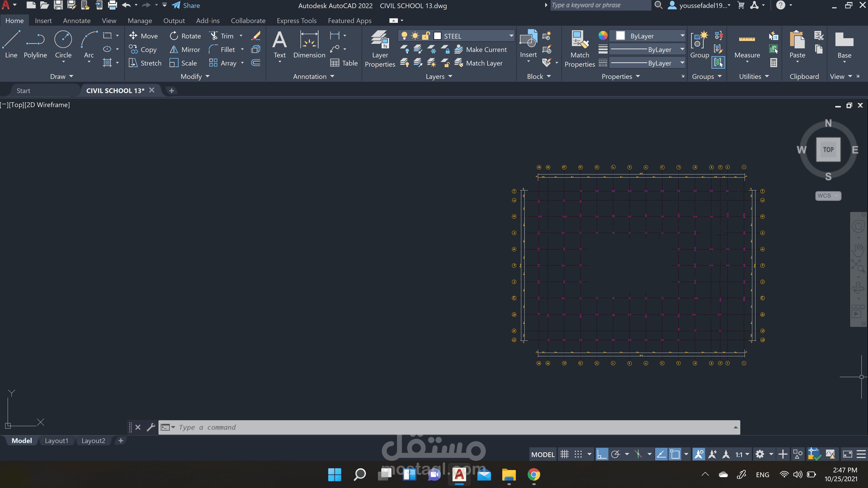Image resolution: width=868 pixels, height=488 pixels.
Task: Toggle snap mode dots in status bar
Action: [x=578, y=454]
